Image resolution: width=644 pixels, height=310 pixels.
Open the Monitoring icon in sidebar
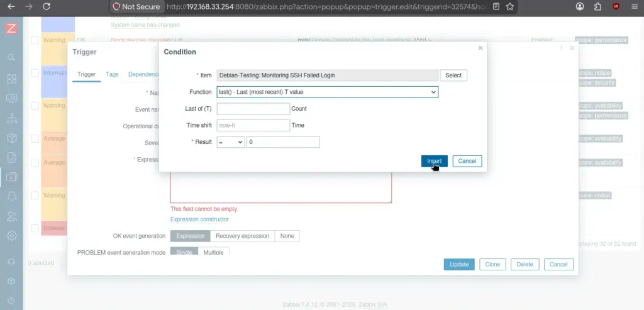point(11,99)
